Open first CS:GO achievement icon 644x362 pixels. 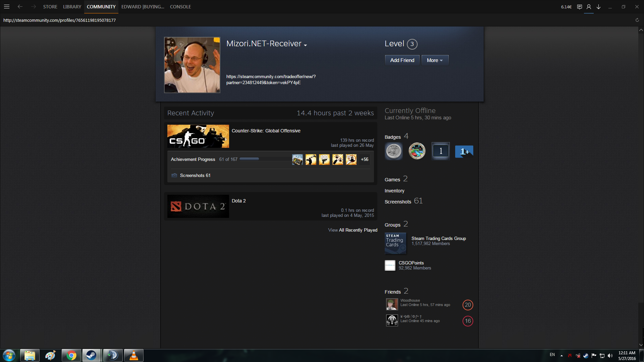pyautogui.click(x=297, y=160)
